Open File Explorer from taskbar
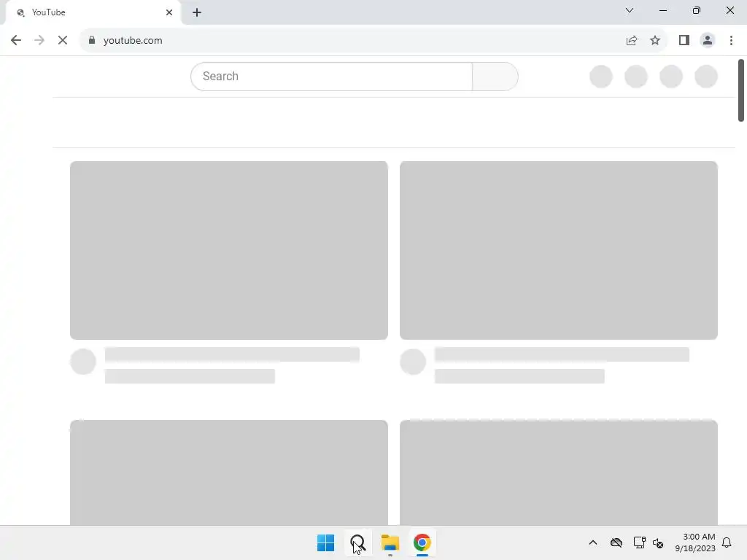The width and height of the screenshot is (747, 560). pos(390,542)
